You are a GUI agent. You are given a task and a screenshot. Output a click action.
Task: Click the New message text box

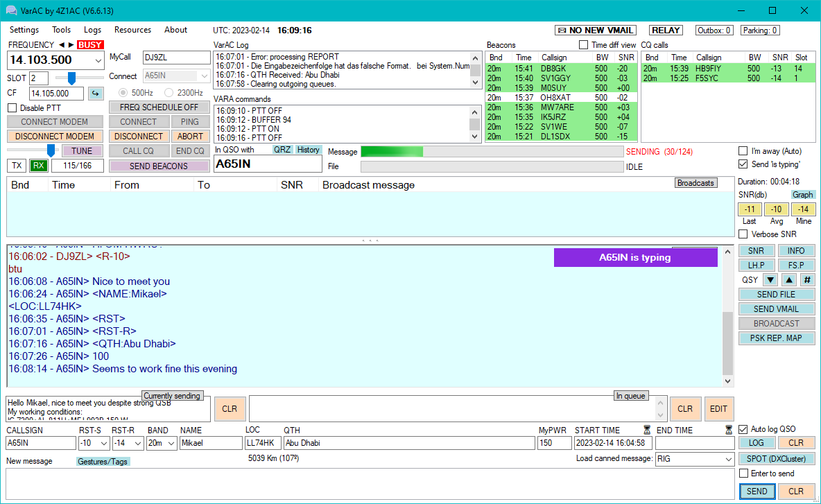370,483
